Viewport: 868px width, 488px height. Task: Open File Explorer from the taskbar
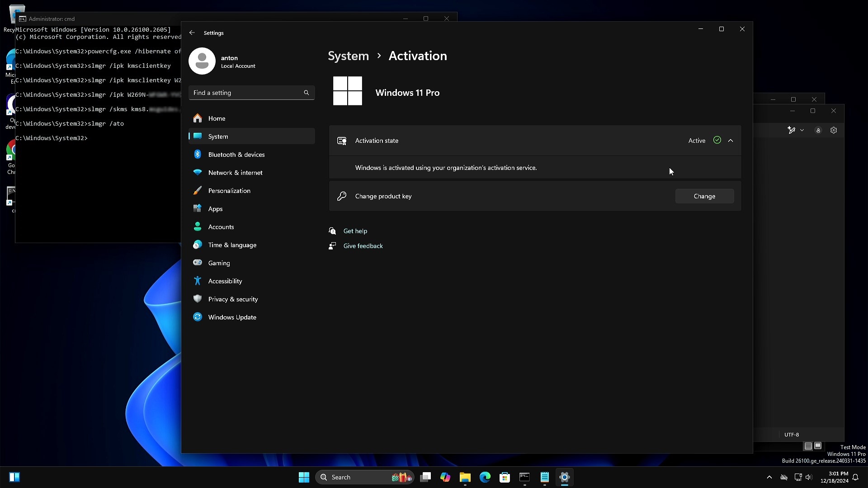pos(465,477)
